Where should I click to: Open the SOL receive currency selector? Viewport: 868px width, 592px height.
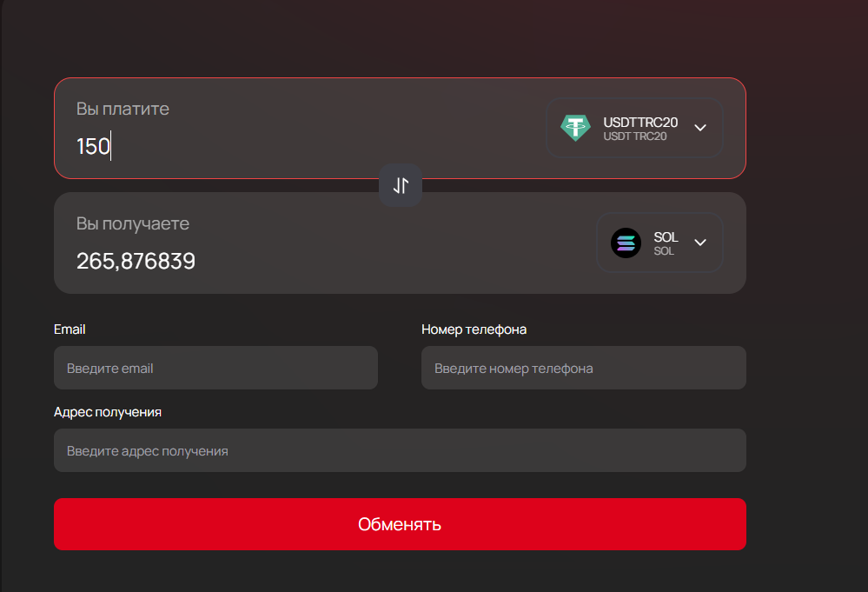click(659, 243)
